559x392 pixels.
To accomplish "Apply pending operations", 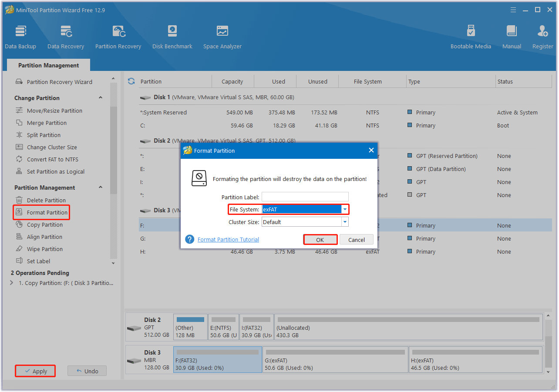I will (35, 371).
